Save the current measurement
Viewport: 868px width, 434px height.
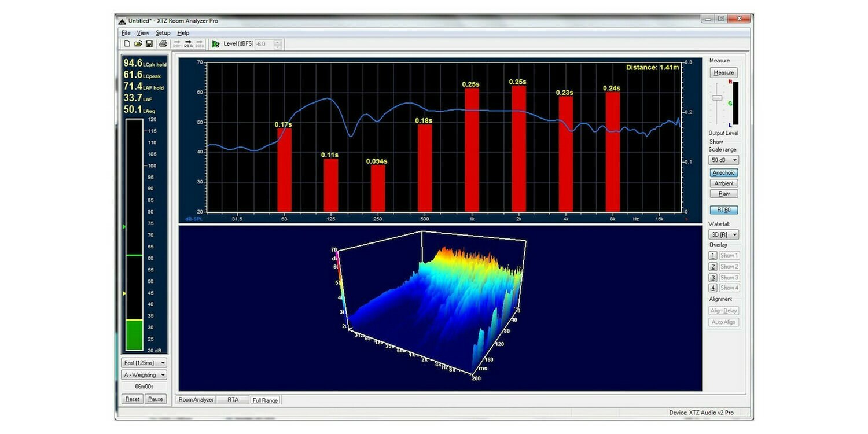pos(150,44)
